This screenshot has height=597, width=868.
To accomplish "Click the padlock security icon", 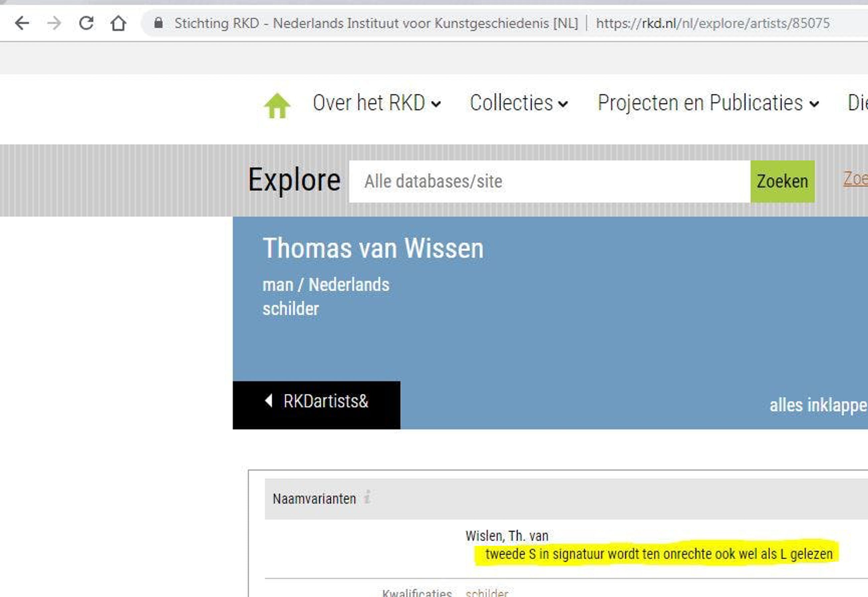I will [159, 23].
